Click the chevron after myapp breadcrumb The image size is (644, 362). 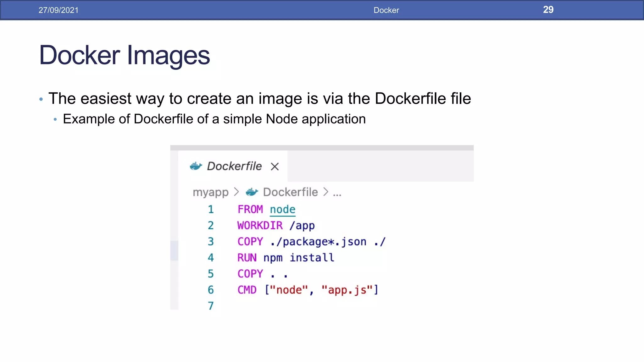tap(236, 192)
